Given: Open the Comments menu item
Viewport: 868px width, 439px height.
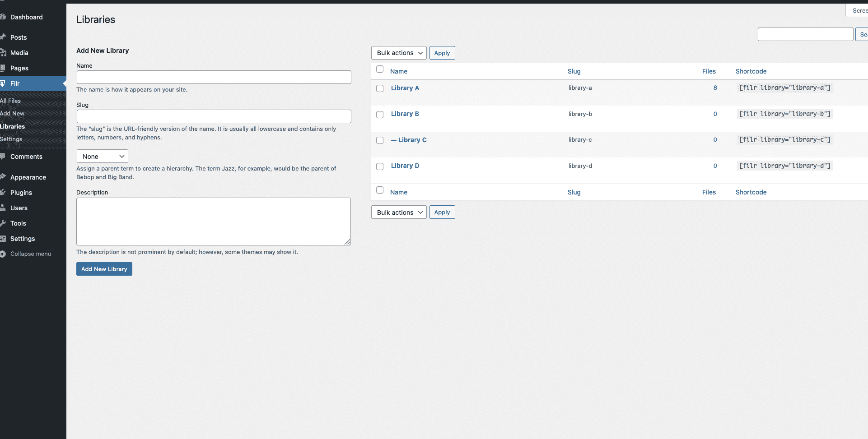Looking at the screenshot, I should (x=26, y=157).
